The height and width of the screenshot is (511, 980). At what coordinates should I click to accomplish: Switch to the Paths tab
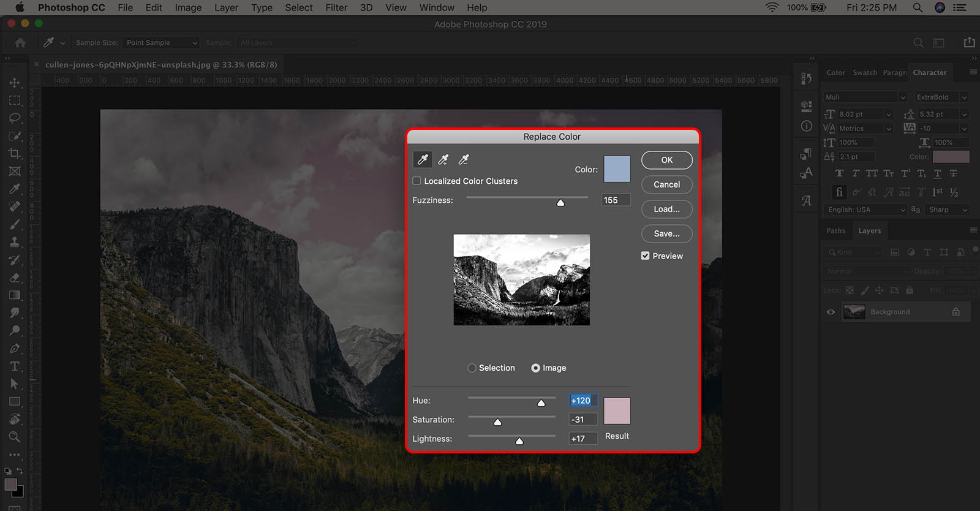835,231
